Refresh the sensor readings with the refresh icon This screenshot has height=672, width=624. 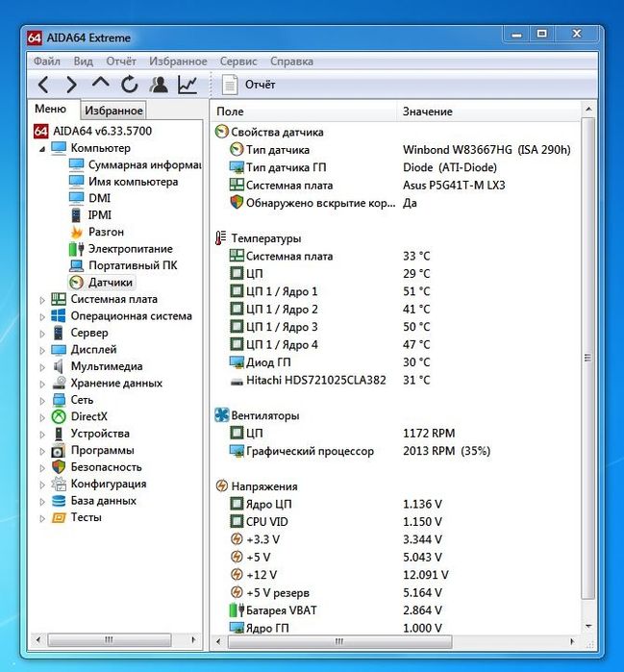[129, 85]
